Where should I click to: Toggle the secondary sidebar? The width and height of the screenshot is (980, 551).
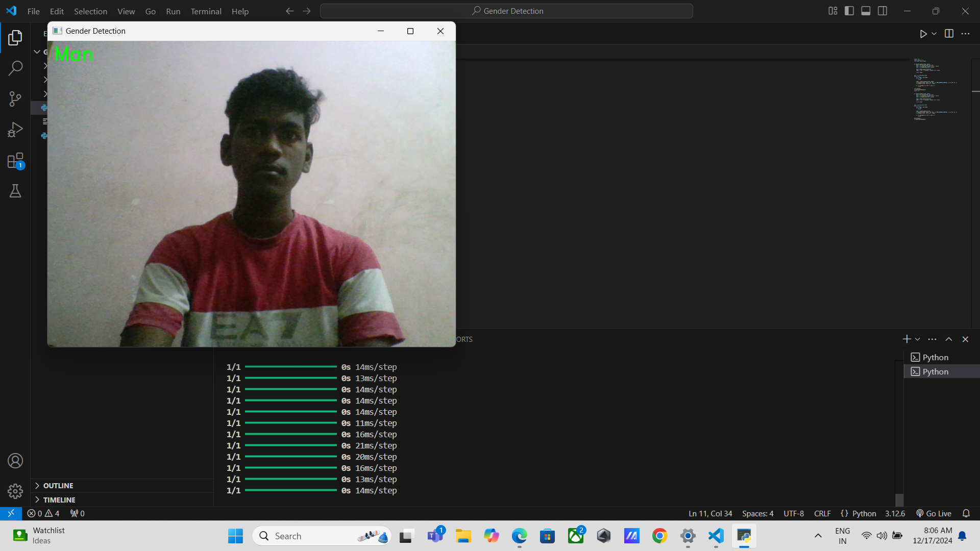click(883, 11)
